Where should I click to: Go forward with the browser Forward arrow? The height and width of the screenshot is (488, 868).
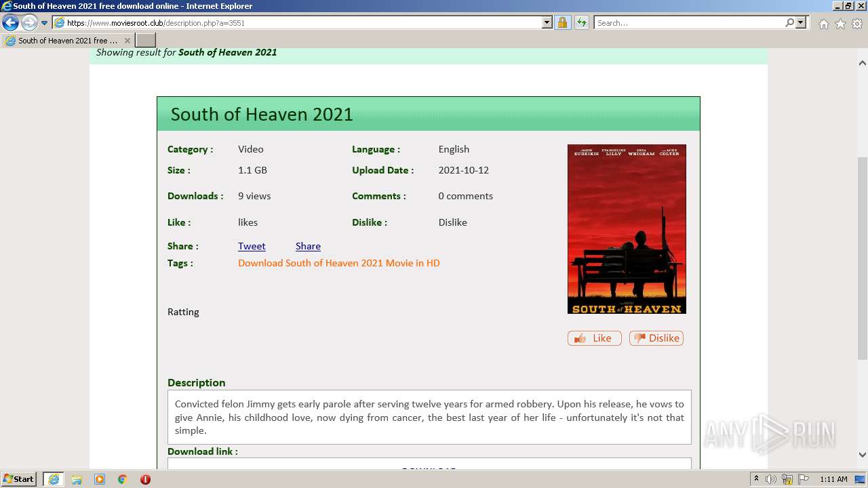tap(29, 22)
